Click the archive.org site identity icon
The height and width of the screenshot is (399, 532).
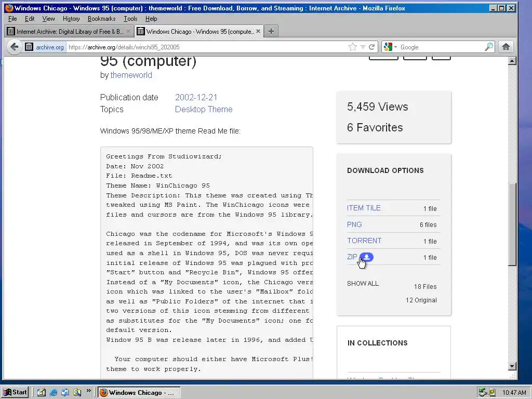[29, 47]
